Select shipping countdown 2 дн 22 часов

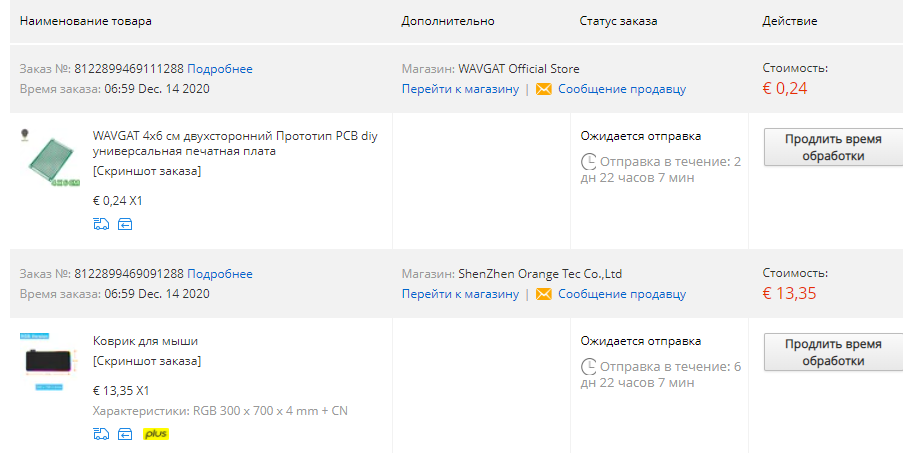coord(661,170)
